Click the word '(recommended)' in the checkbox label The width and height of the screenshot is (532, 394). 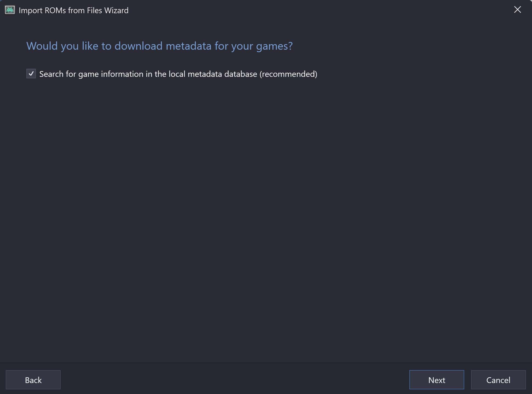(288, 74)
